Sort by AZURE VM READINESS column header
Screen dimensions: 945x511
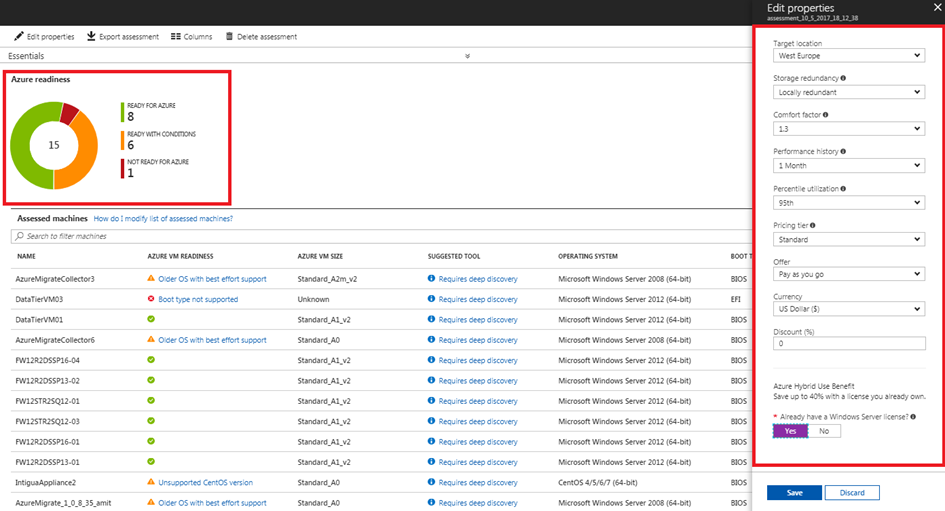(180, 256)
